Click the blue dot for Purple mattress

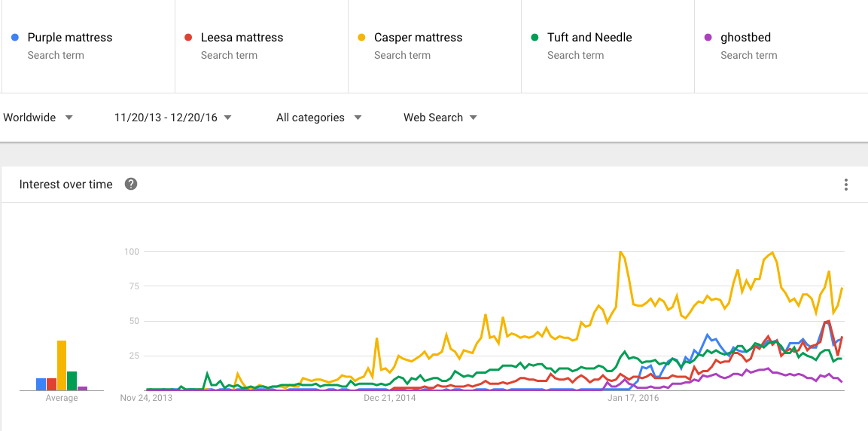[15, 37]
